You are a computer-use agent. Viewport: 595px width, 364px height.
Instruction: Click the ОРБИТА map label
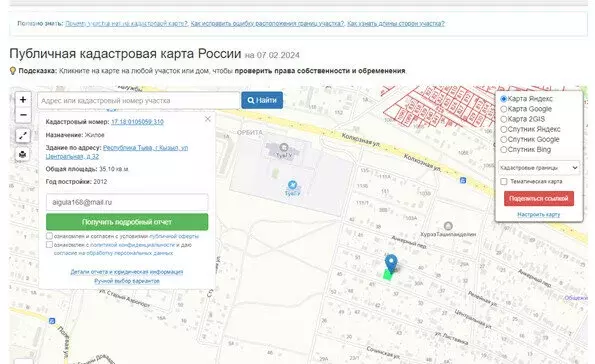click(x=250, y=132)
